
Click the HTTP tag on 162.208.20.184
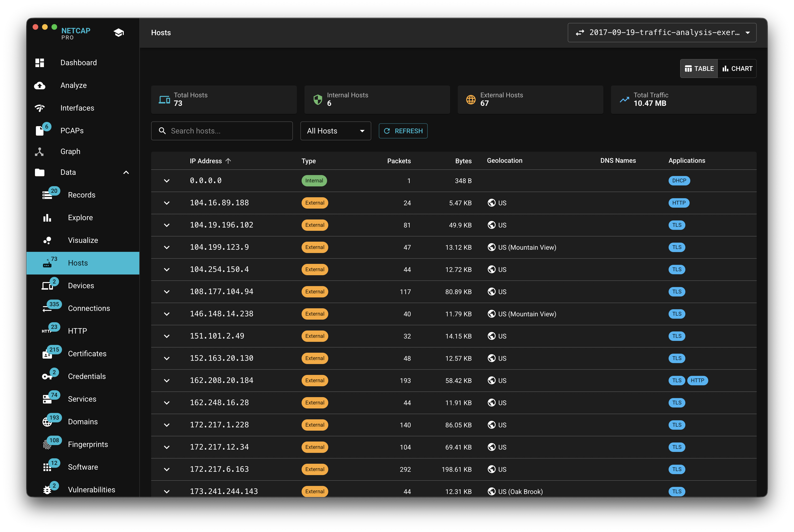[x=697, y=381]
